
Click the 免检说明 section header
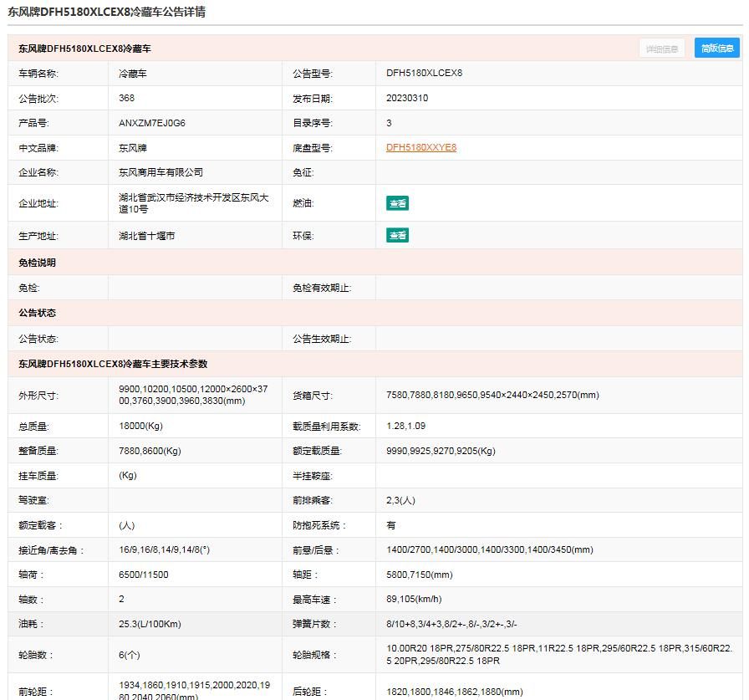pos(38,263)
